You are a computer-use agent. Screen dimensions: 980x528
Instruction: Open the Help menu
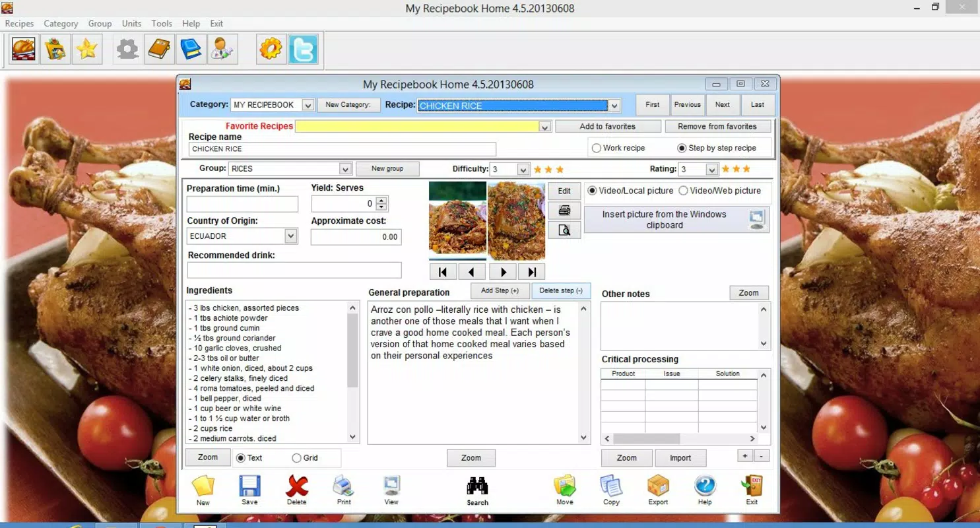191,23
